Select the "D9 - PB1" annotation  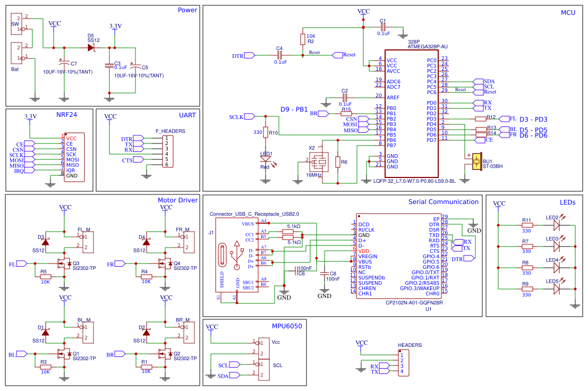pos(294,109)
